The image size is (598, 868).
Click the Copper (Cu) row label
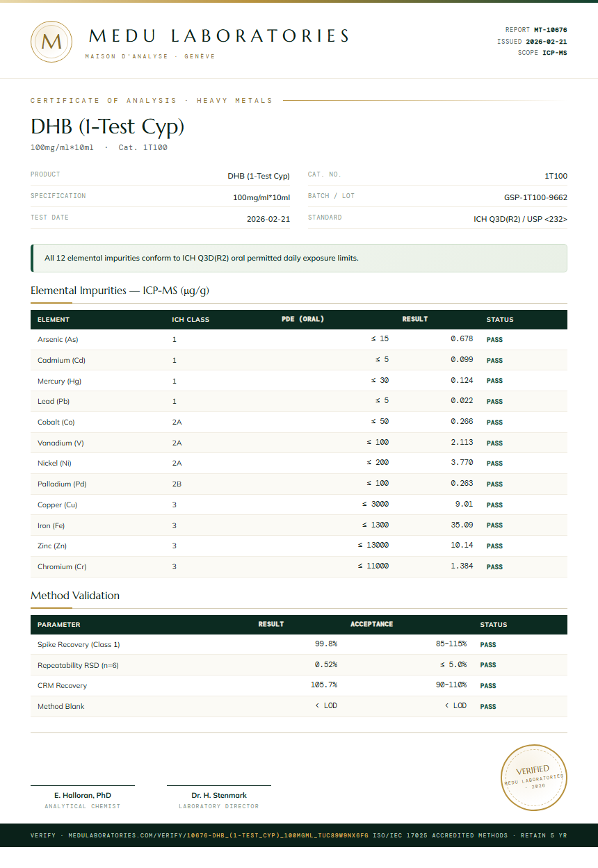click(56, 505)
